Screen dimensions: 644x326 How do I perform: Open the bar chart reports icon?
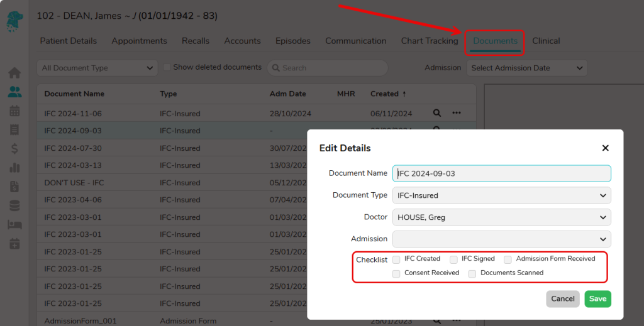click(x=14, y=168)
